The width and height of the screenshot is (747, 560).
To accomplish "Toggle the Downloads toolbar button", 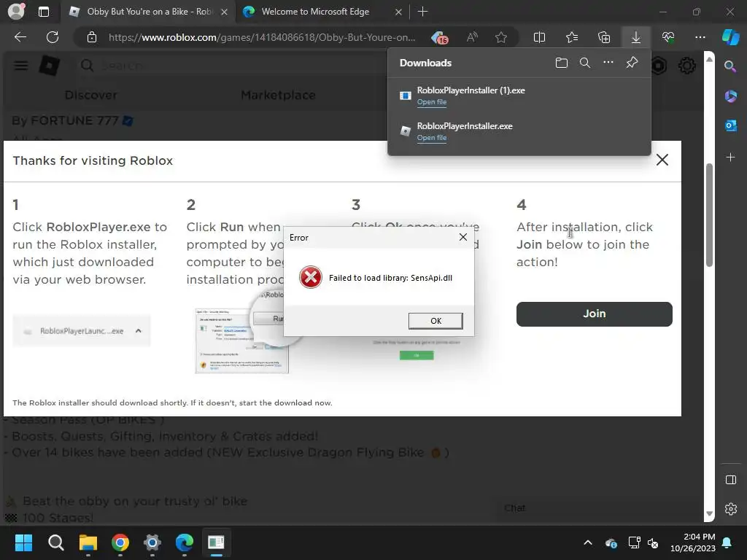I will (x=636, y=37).
